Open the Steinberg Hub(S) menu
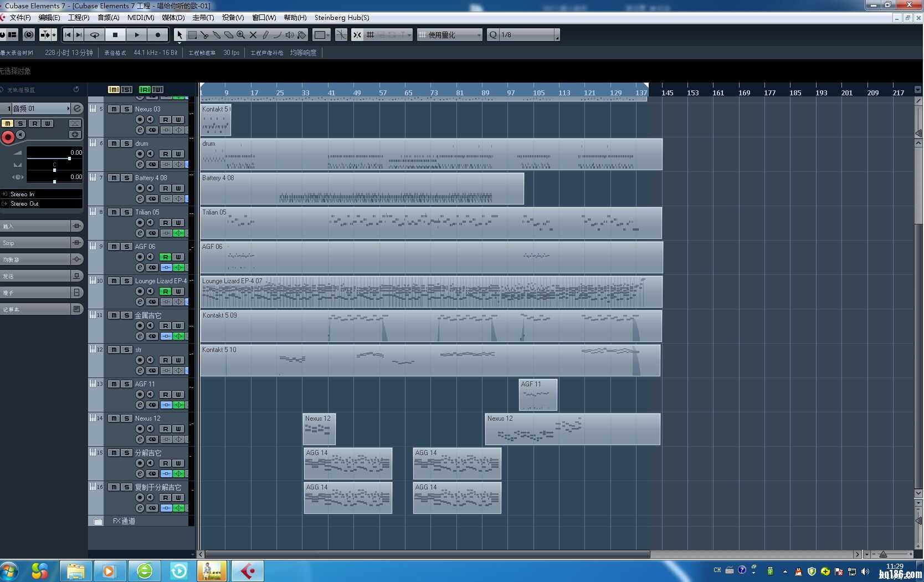Image resolution: width=924 pixels, height=582 pixels. (x=342, y=18)
